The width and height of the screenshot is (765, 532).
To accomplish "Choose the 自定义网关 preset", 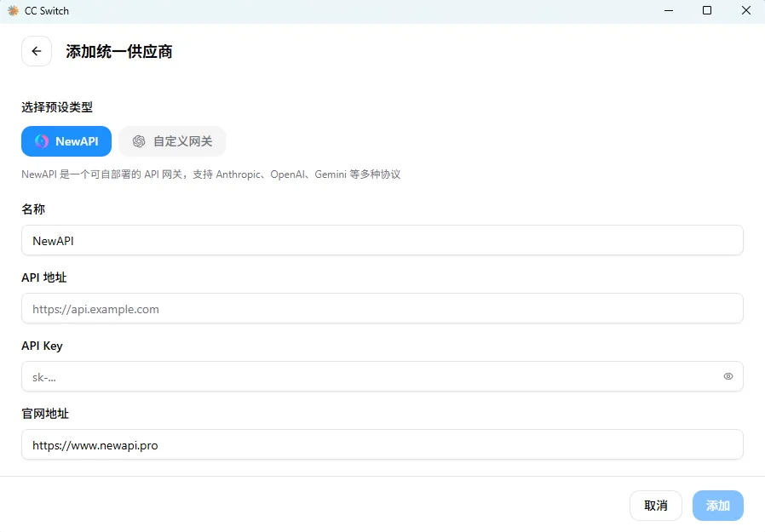I will pos(172,141).
